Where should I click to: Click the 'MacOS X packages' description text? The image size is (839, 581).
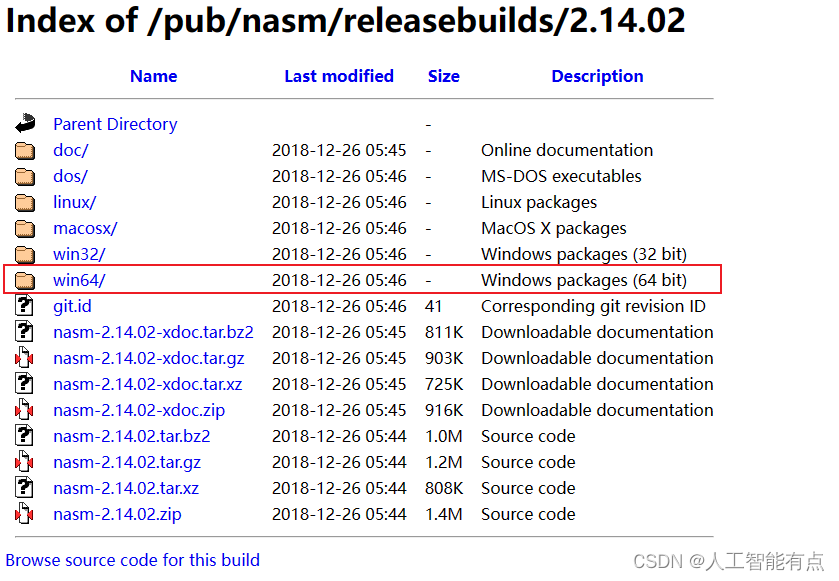click(554, 228)
